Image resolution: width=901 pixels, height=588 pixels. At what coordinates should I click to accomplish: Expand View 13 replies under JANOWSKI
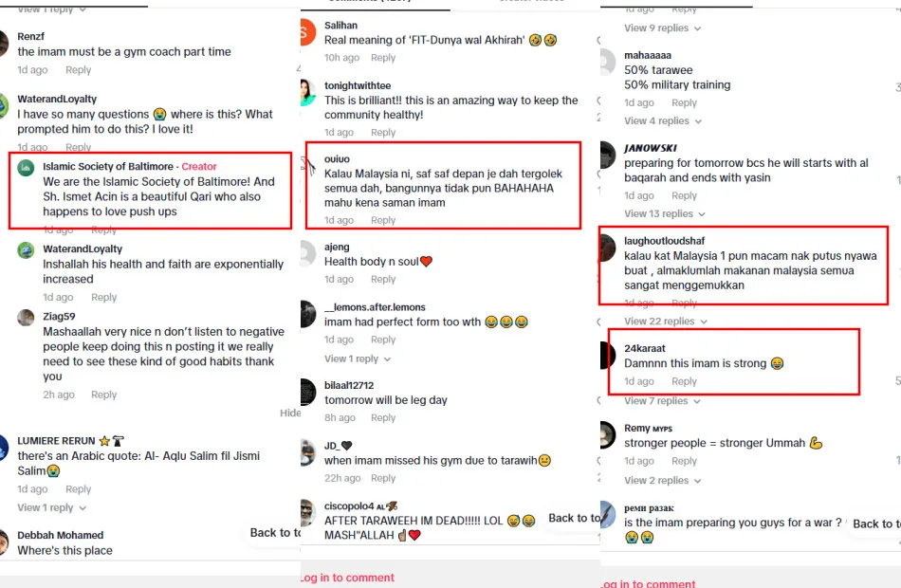pyautogui.click(x=665, y=213)
